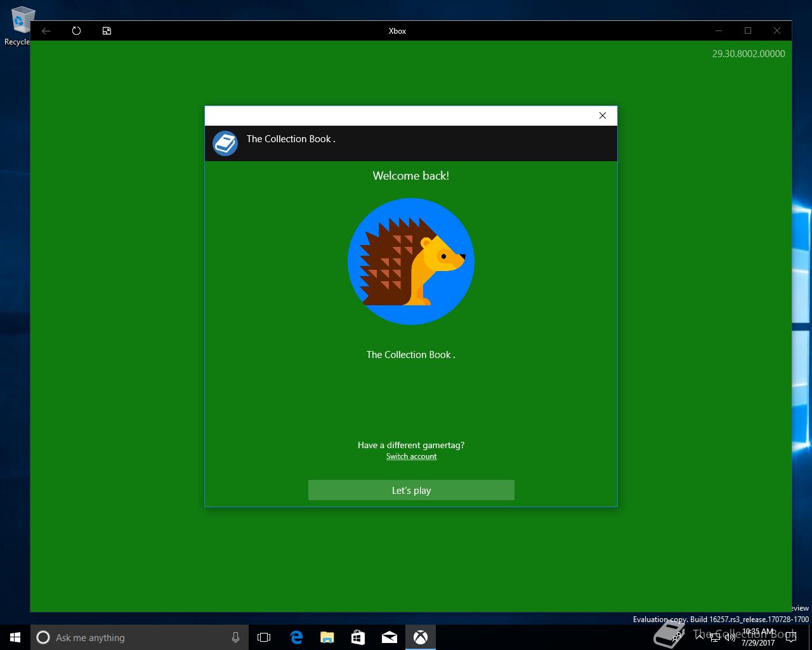Open File Explorer from the taskbar
The width and height of the screenshot is (812, 650).
coord(327,637)
